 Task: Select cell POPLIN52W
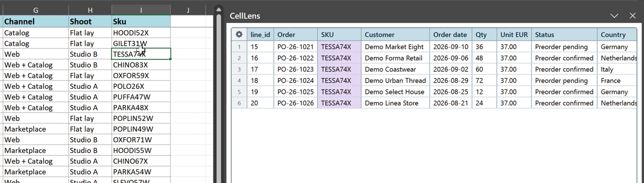(x=141, y=119)
